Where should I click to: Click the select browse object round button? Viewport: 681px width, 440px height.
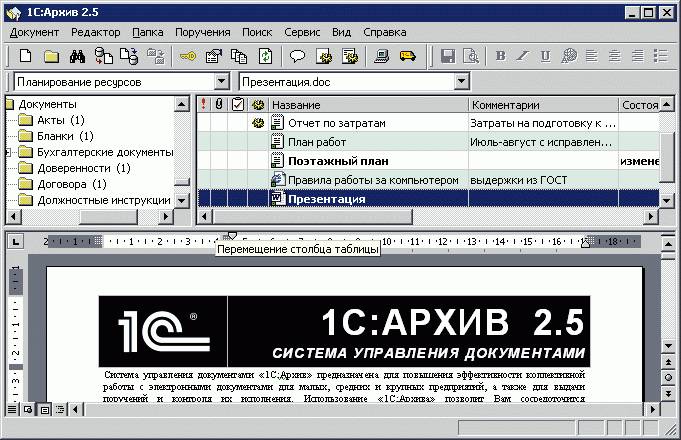pyautogui.click(x=668, y=377)
